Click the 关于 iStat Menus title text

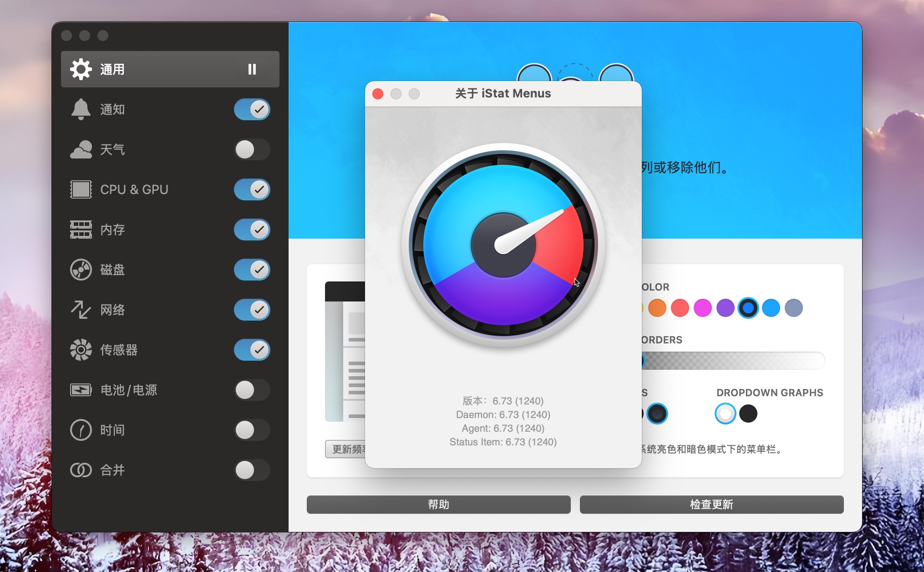coord(503,93)
